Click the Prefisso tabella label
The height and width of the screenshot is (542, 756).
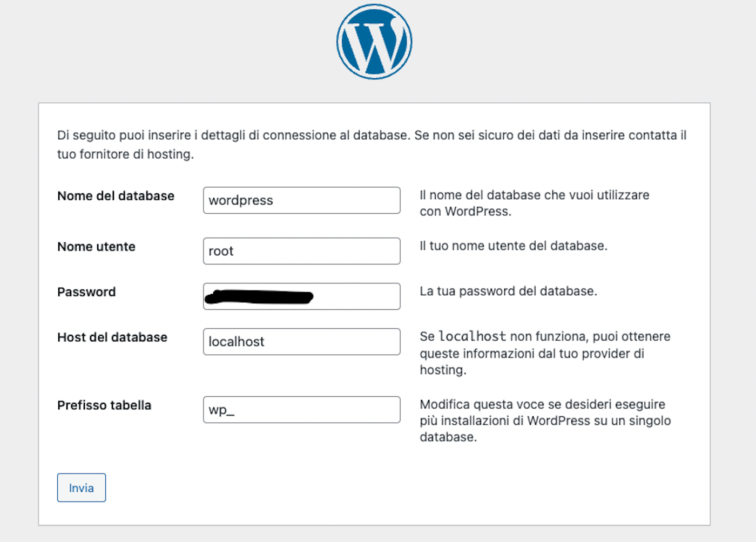(104, 405)
